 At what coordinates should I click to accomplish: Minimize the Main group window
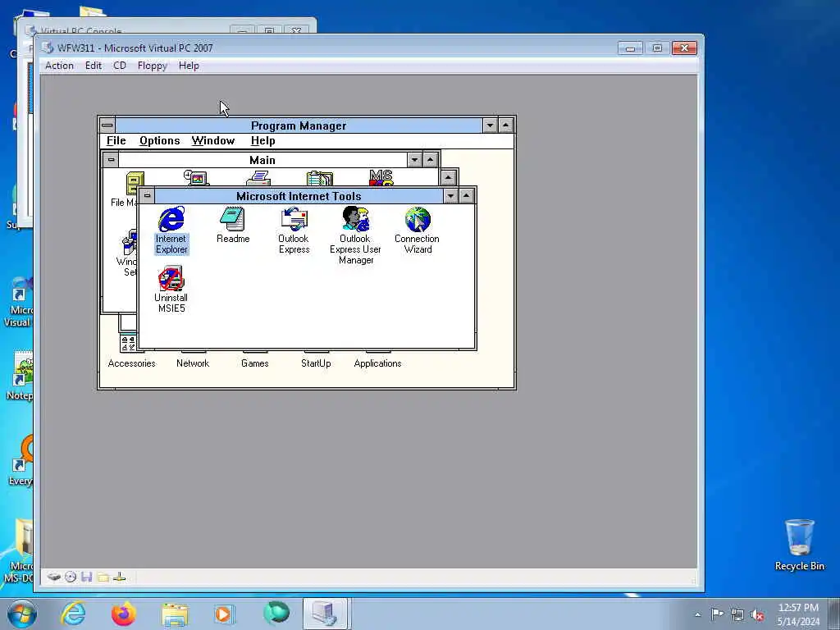point(414,160)
